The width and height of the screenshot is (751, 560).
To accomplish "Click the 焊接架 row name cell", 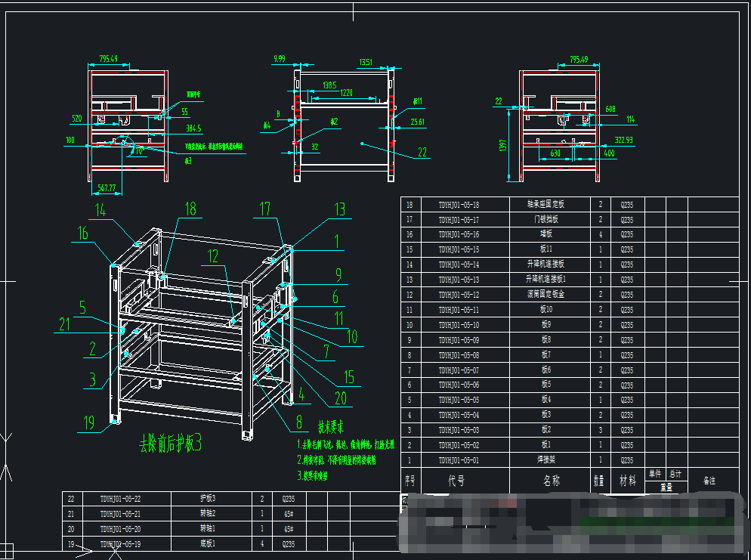I will pos(545,460).
